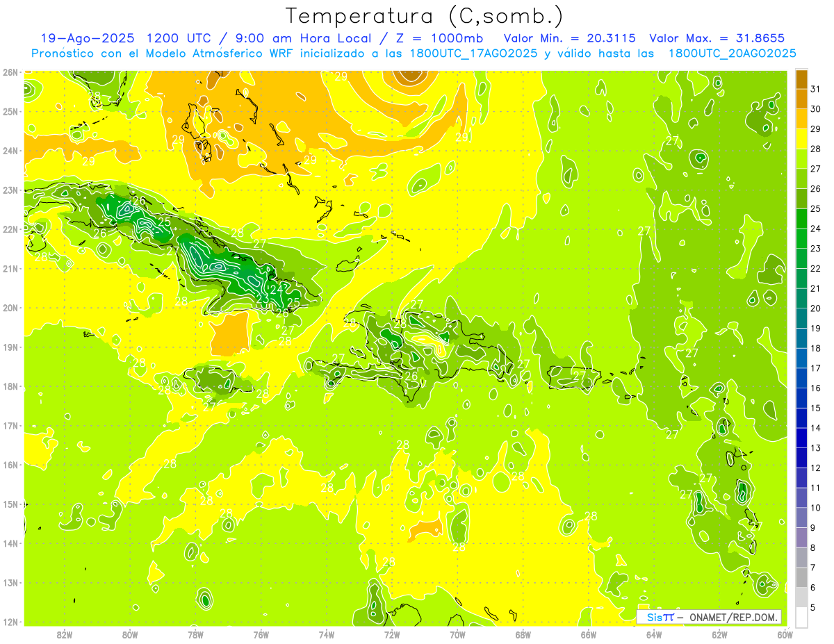Click the '68W' longitude axis label
834x644 pixels.
523,634
